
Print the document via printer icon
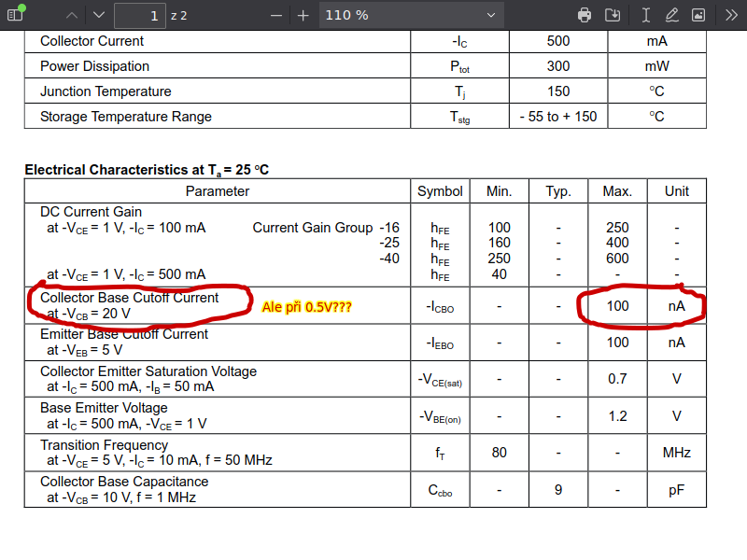click(585, 15)
